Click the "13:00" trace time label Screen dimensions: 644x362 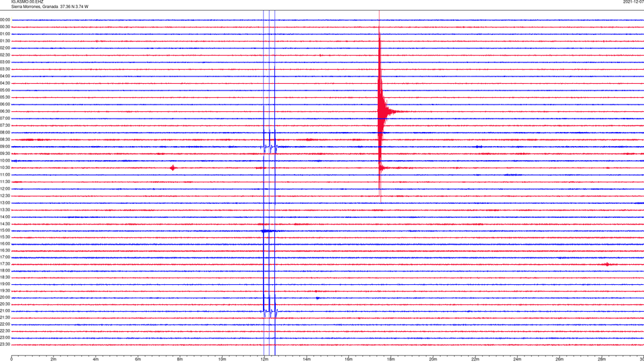pyautogui.click(x=5, y=202)
